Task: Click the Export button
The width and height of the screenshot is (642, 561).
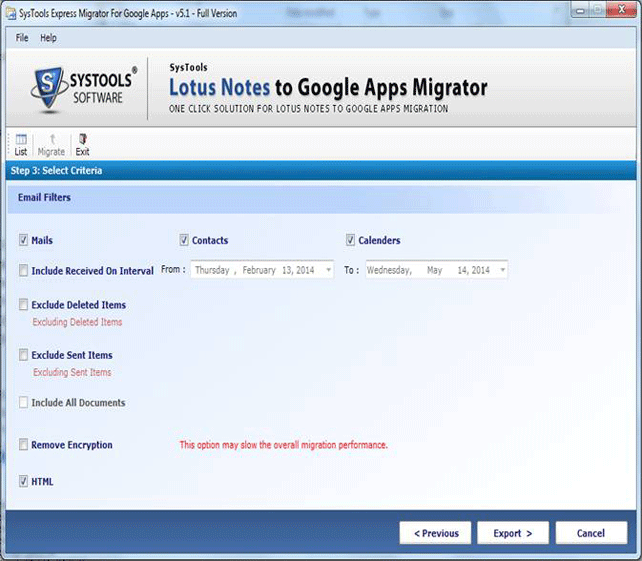Action: pos(513,533)
